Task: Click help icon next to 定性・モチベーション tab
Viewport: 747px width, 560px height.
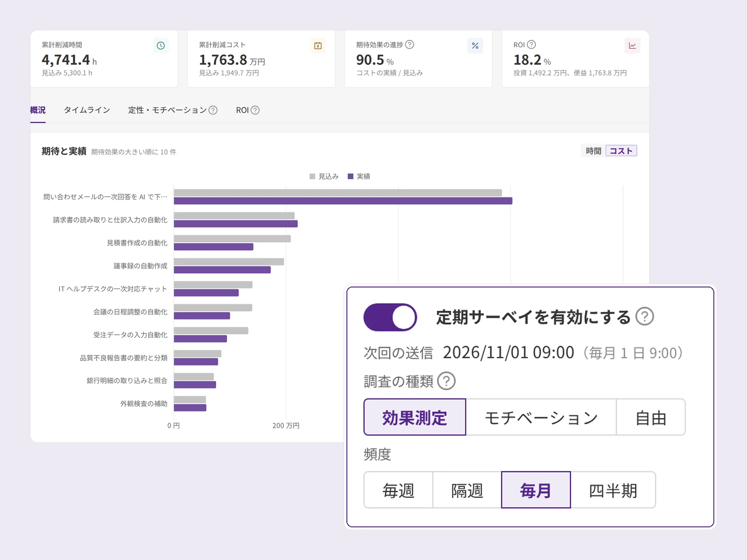Action: point(213,110)
